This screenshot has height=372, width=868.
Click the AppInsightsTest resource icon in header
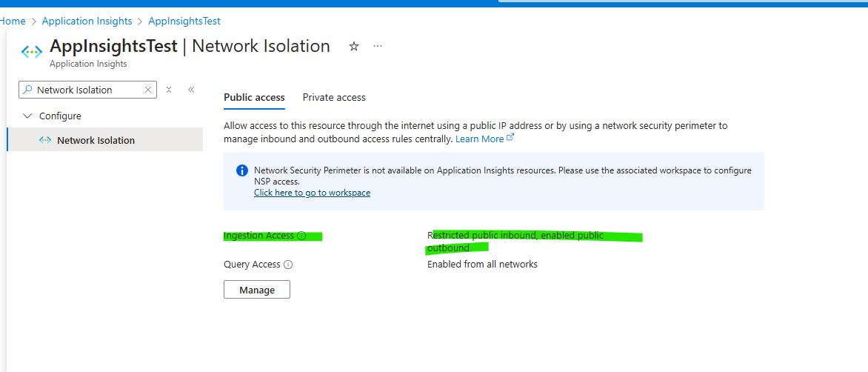click(x=31, y=52)
